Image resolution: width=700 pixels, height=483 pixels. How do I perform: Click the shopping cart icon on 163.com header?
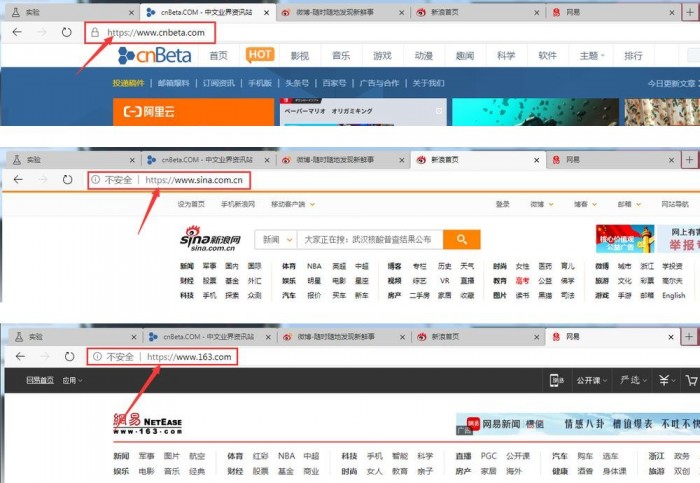pyautogui.click(x=691, y=380)
